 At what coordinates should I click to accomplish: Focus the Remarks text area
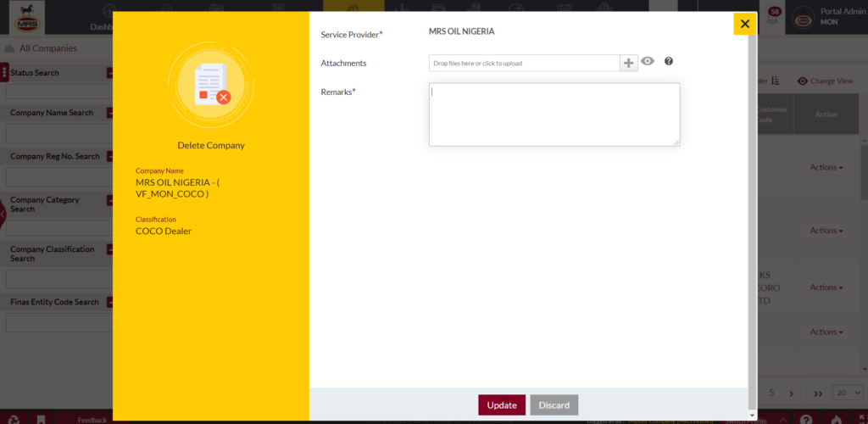554,114
